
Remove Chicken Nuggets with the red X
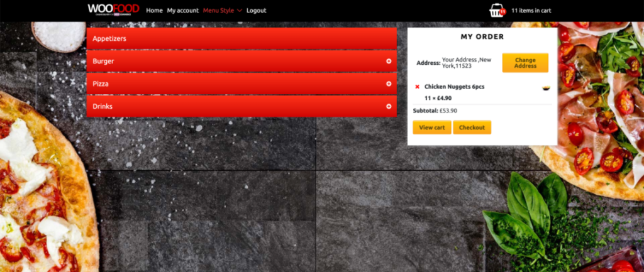(x=418, y=87)
